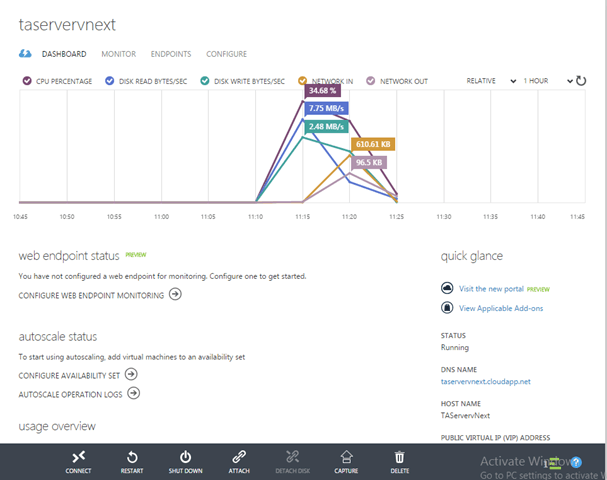607x480 pixels.
Task: Click the Running status text
Action: point(455,347)
